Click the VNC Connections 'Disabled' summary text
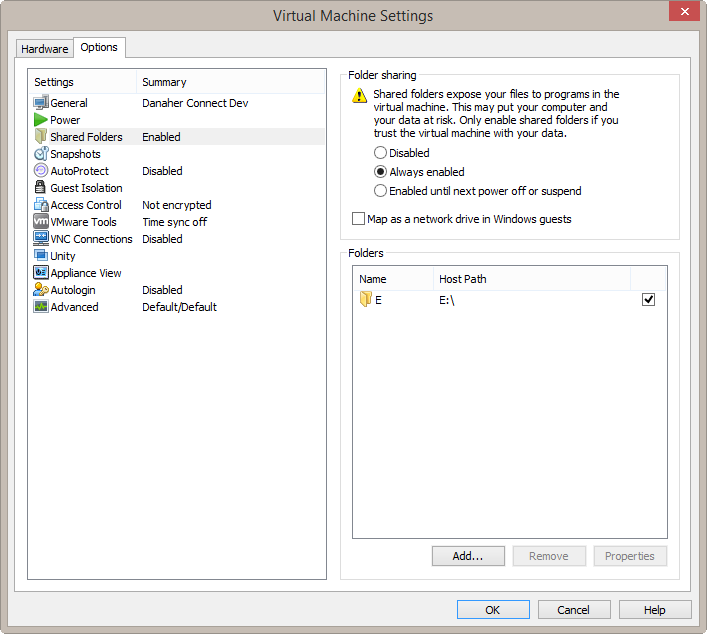The width and height of the screenshot is (707, 634). [x=162, y=239]
